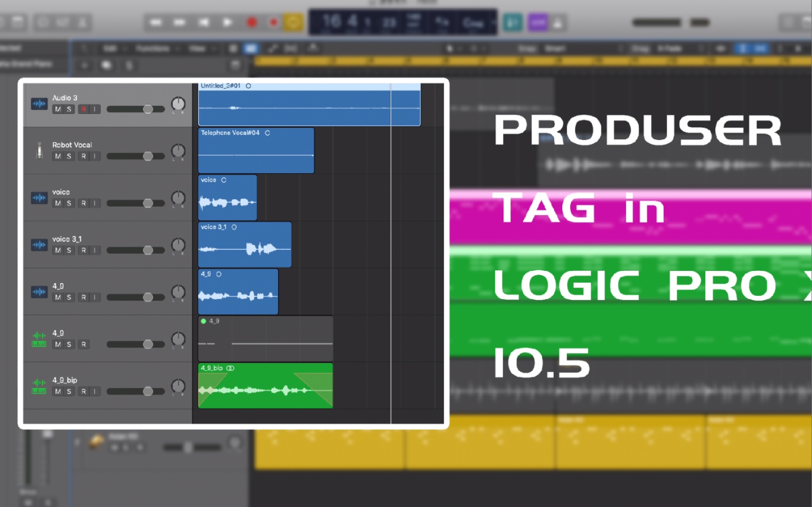Select the green 4_9_bip region

[265, 385]
